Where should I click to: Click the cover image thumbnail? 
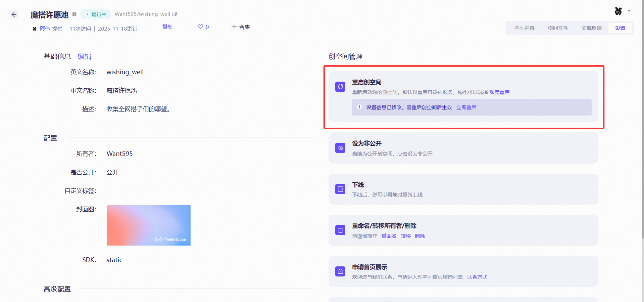(x=149, y=225)
